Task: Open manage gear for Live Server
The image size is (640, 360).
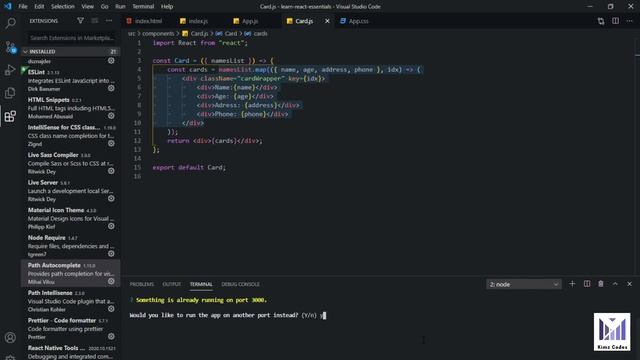Action: point(111,199)
